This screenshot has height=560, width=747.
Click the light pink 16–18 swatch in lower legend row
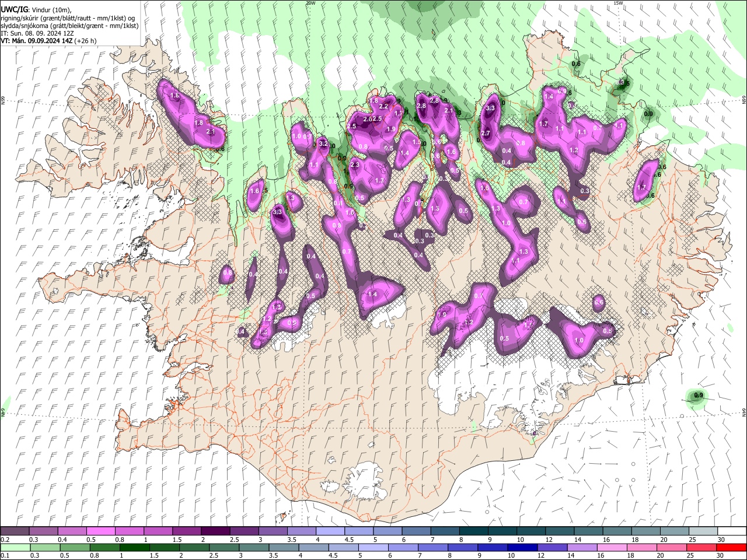click(x=612, y=548)
